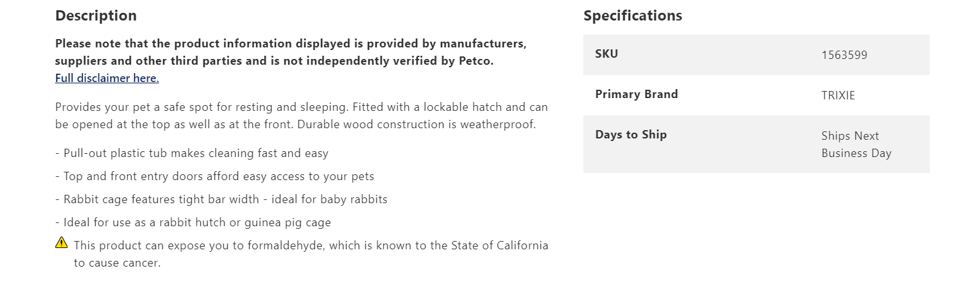This screenshot has width=980, height=307.
Task: Click the yellow warning triangle icon
Action: click(62, 242)
